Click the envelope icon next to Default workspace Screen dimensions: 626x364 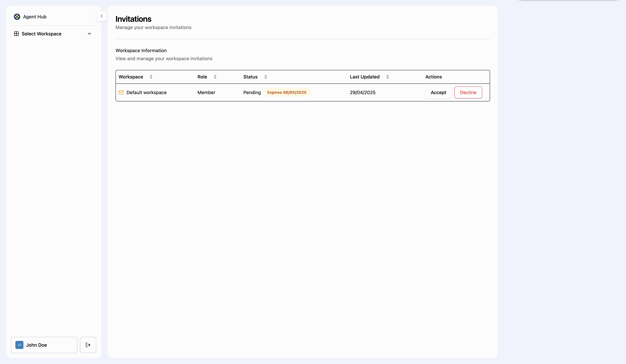pos(121,92)
